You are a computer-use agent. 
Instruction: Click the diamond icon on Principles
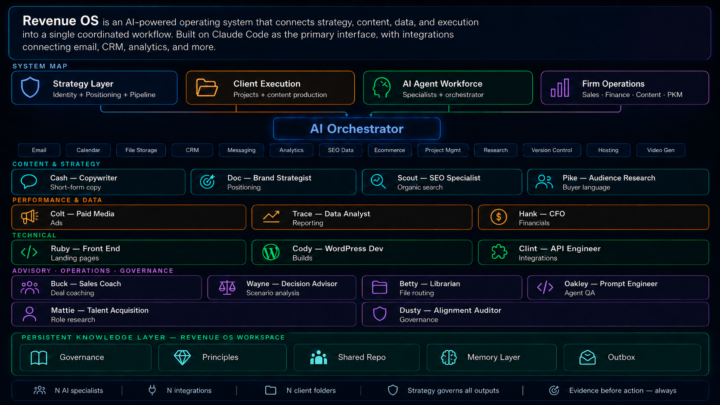[182, 357]
